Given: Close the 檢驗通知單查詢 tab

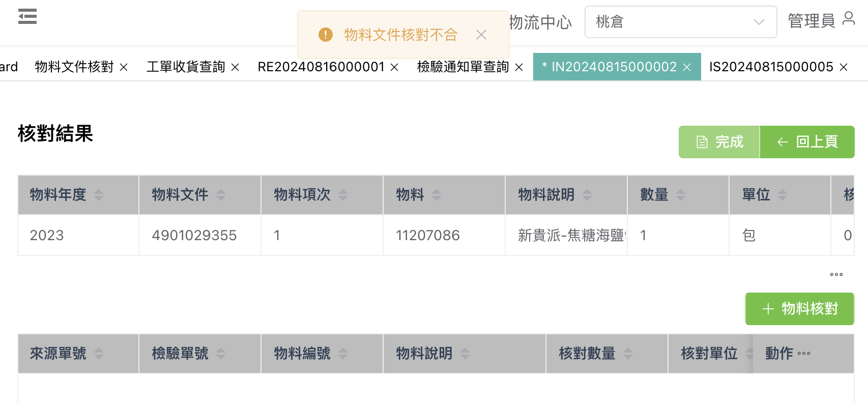Looking at the screenshot, I should (x=519, y=67).
